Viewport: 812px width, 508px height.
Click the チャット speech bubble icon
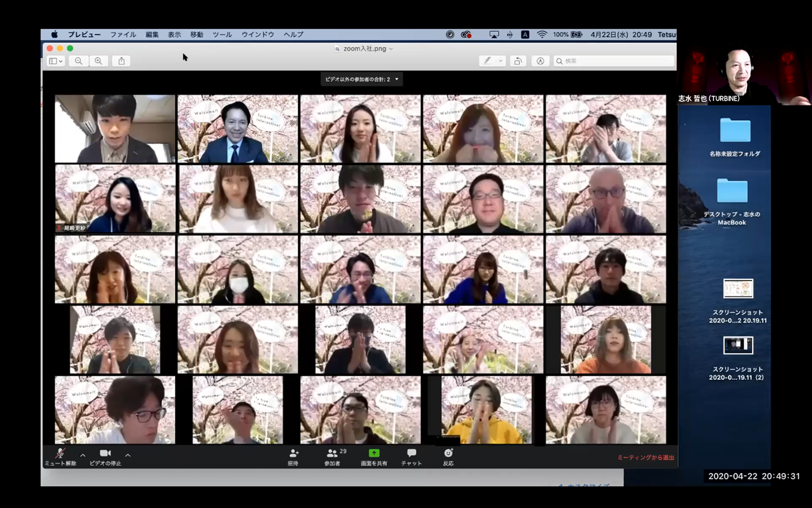click(412, 453)
